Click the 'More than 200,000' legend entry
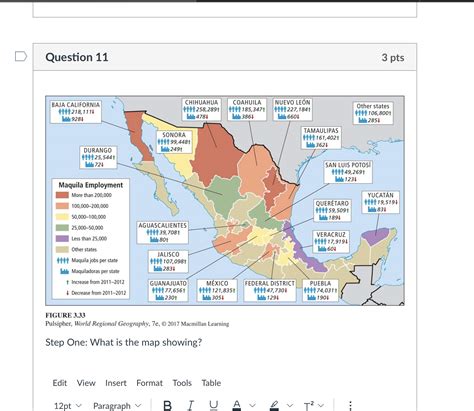 tap(84, 195)
